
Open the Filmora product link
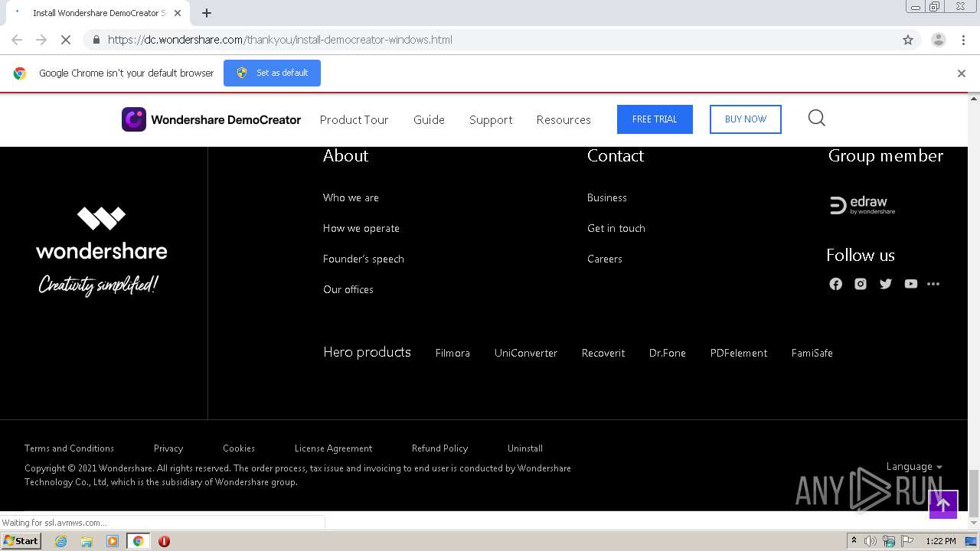[x=452, y=353]
